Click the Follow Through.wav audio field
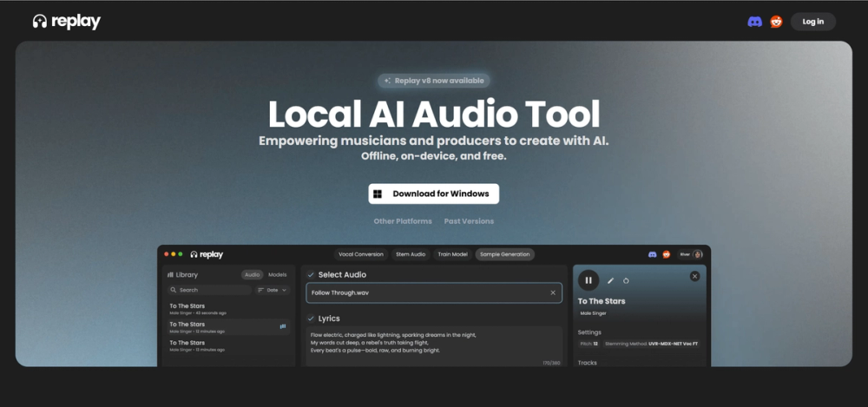This screenshot has height=407, width=868. pos(434,293)
